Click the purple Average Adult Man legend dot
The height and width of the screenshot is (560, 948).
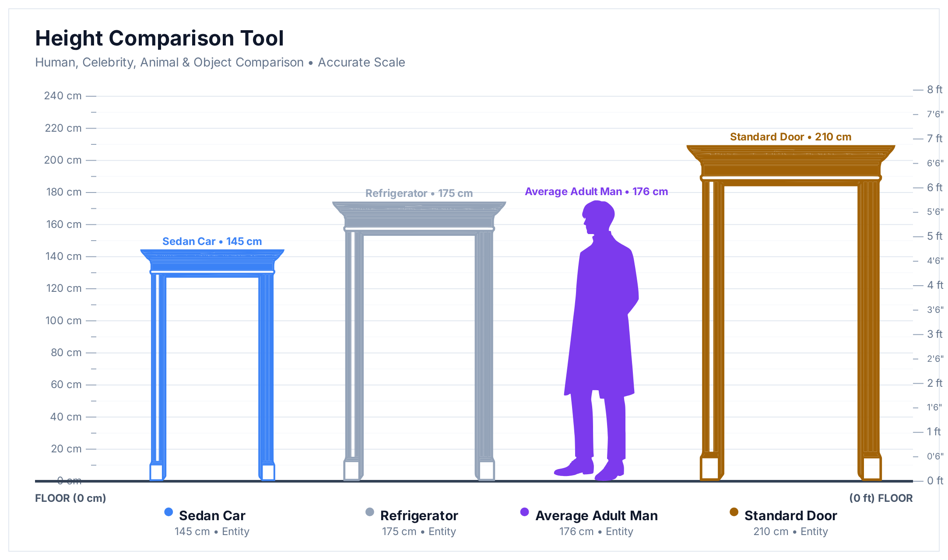pyautogui.click(x=525, y=512)
